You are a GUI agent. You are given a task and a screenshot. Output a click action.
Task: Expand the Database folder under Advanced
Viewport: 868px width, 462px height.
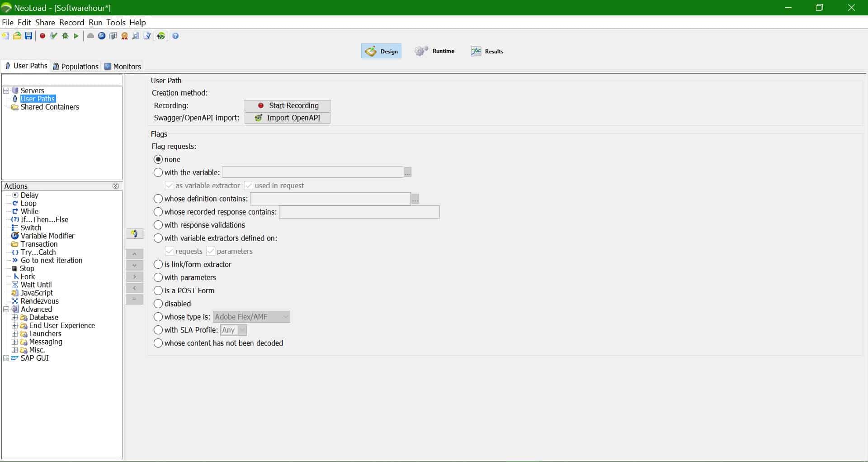14,318
